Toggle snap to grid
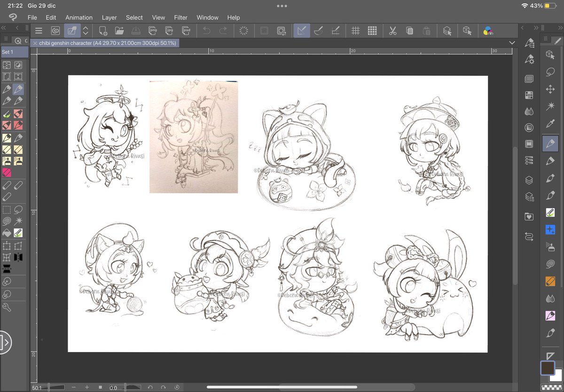 pyautogui.click(x=335, y=31)
